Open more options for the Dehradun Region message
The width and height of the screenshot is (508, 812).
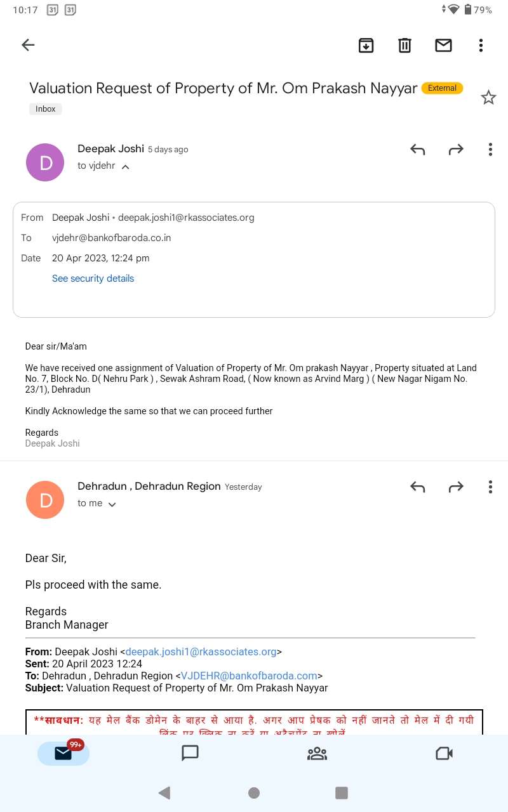point(490,487)
